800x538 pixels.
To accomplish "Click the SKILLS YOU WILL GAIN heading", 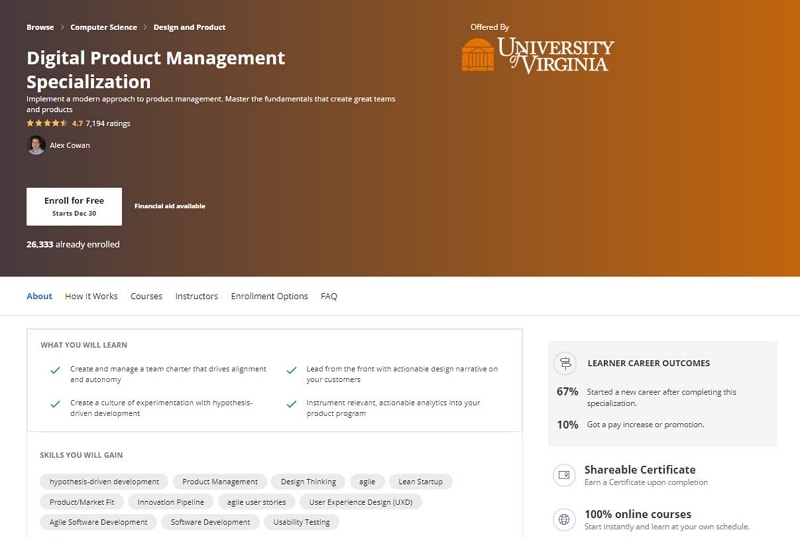I will click(x=81, y=455).
